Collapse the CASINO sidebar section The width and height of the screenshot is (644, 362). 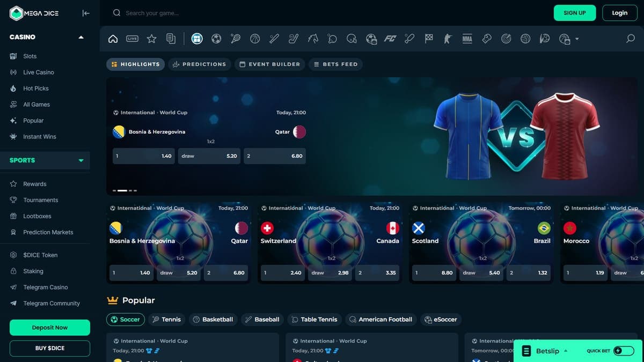(81, 37)
